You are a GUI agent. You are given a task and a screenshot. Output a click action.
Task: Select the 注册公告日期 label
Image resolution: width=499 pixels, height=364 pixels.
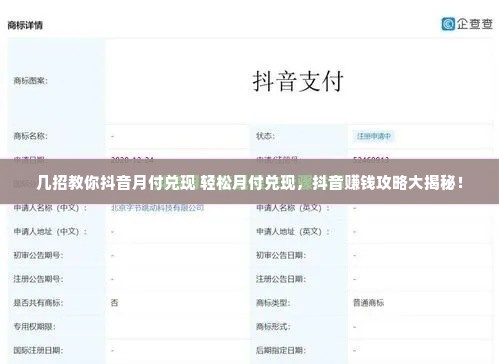[x=281, y=279]
